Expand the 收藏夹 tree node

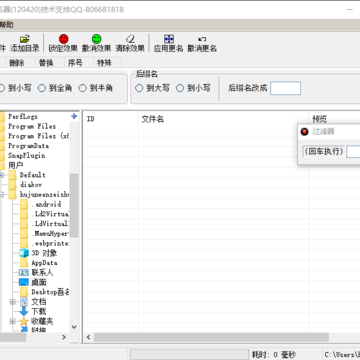click(13, 321)
